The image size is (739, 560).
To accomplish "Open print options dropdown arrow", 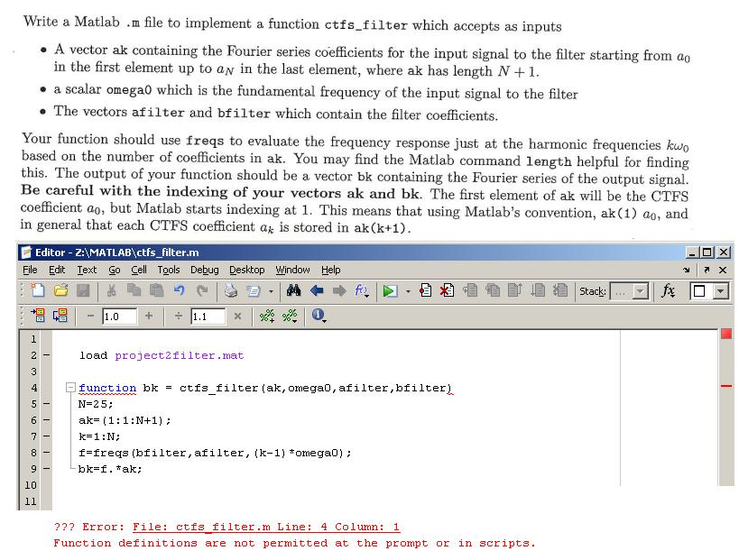I will click(271, 291).
